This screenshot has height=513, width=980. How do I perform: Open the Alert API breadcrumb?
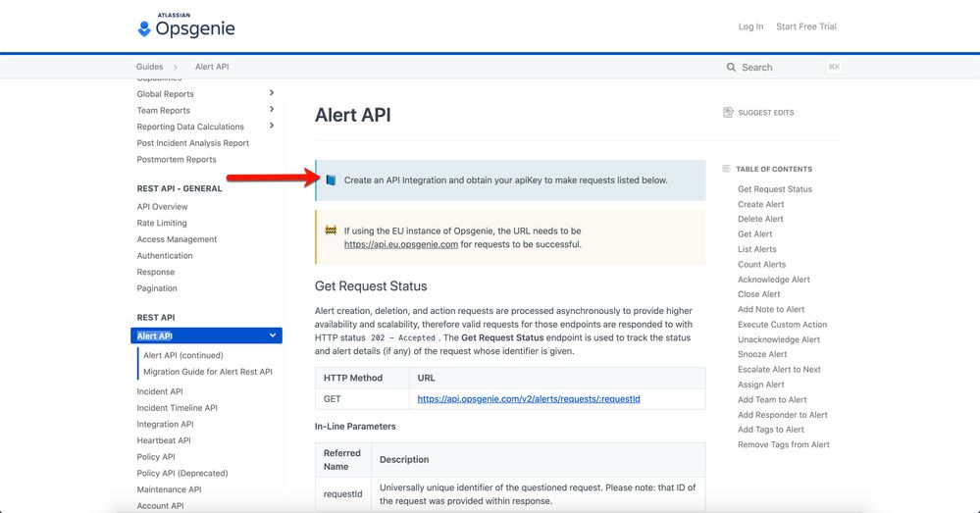click(x=212, y=67)
